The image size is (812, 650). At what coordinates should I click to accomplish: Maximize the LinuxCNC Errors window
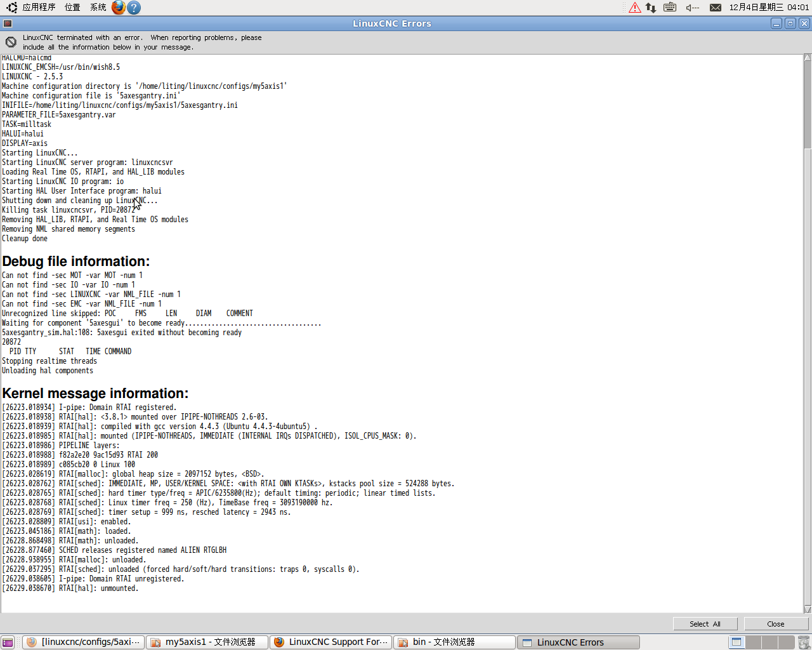[790, 23]
